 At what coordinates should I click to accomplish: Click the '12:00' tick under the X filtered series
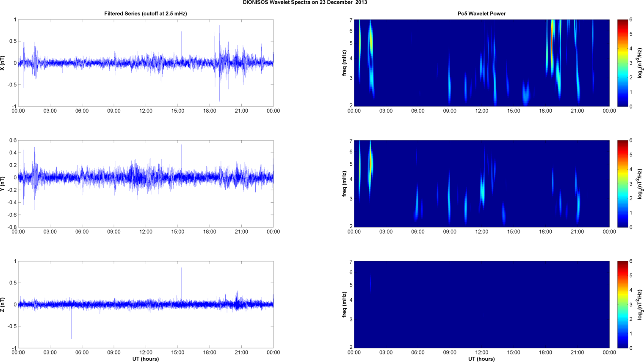tap(146, 111)
